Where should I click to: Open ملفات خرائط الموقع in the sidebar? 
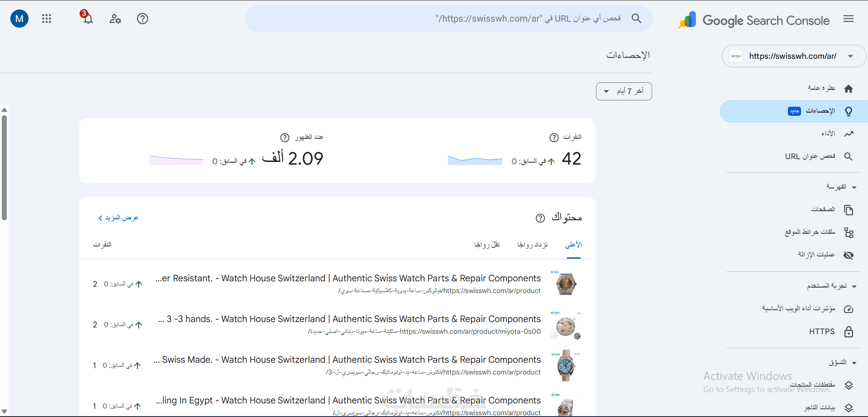(810, 232)
